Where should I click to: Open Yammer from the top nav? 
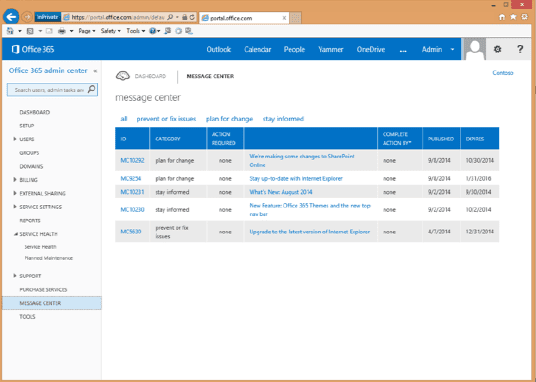331,49
